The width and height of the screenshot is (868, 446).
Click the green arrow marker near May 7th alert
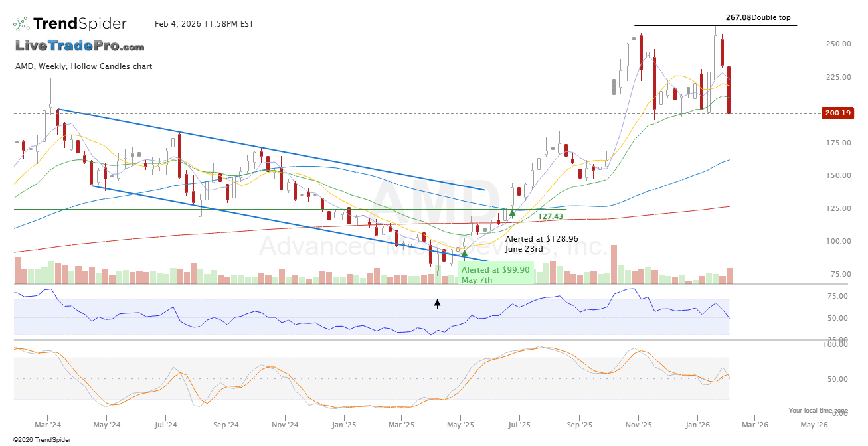pyautogui.click(x=464, y=252)
